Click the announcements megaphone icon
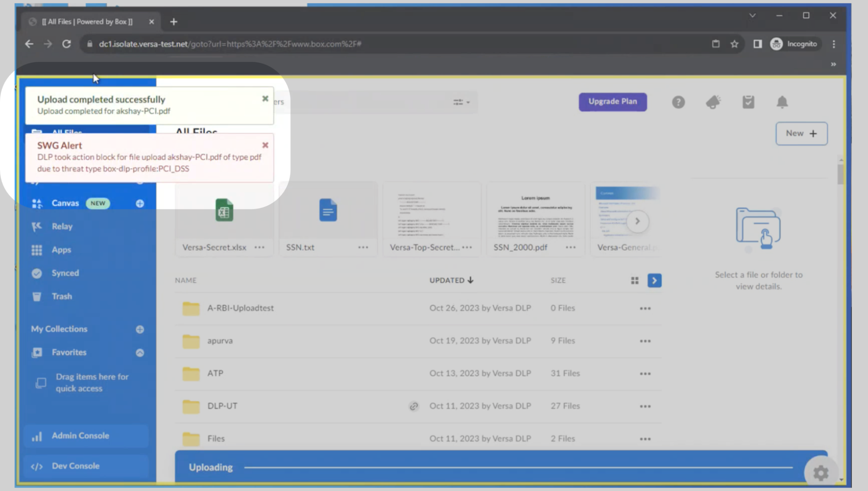The image size is (868, 491). (x=713, y=102)
